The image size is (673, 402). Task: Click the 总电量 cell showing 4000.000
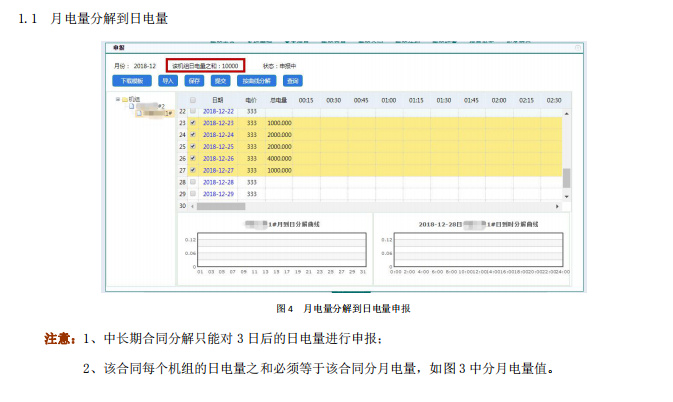(279, 159)
